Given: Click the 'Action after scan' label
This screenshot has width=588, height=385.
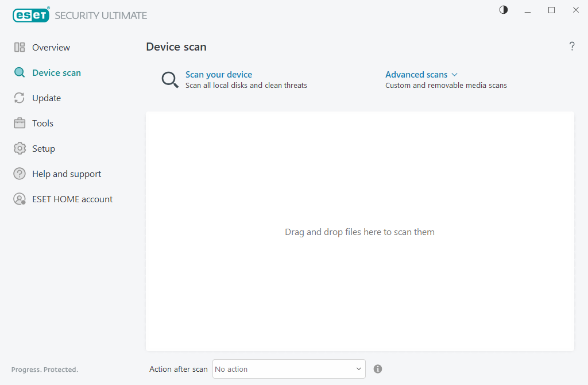Looking at the screenshot, I should (179, 369).
